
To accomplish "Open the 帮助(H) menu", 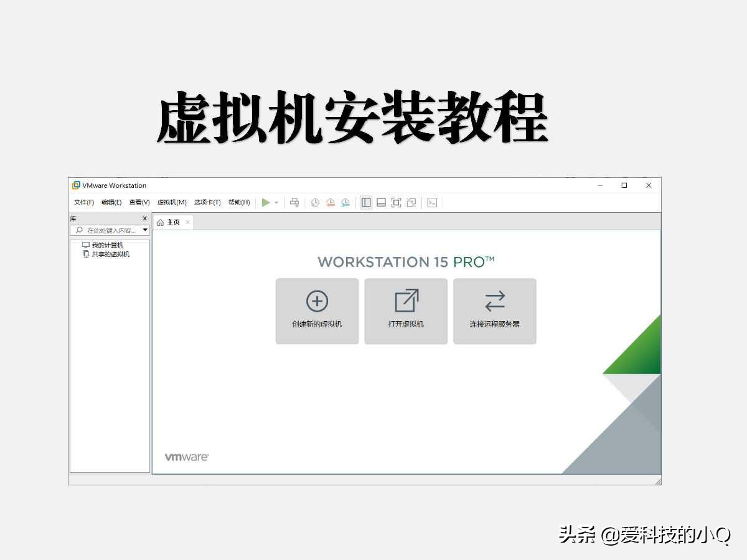I will click(239, 202).
